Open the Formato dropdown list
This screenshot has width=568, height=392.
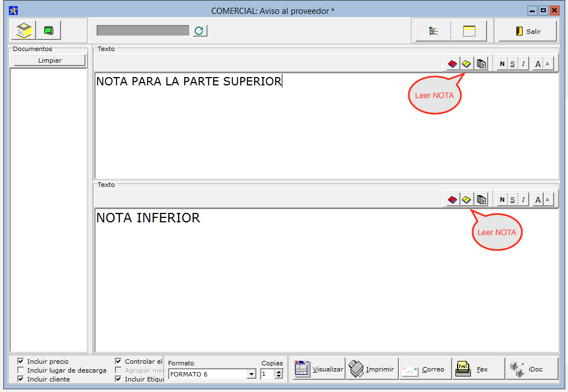[251, 374]
